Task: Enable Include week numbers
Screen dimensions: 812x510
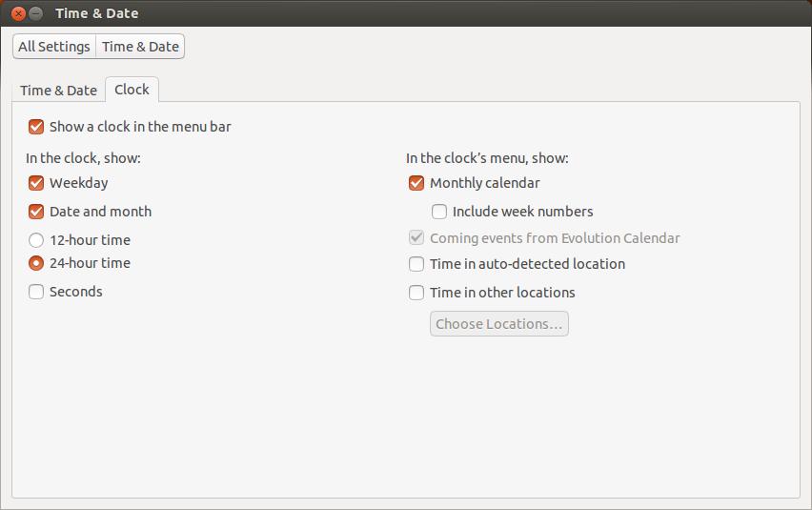Action: pyautogui.click(x=439, y=212)
